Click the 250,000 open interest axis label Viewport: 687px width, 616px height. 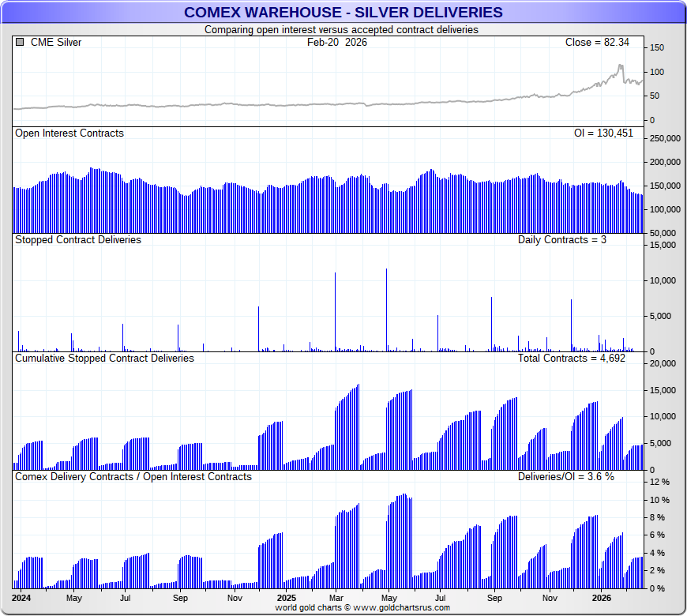[x=663, y=138]
